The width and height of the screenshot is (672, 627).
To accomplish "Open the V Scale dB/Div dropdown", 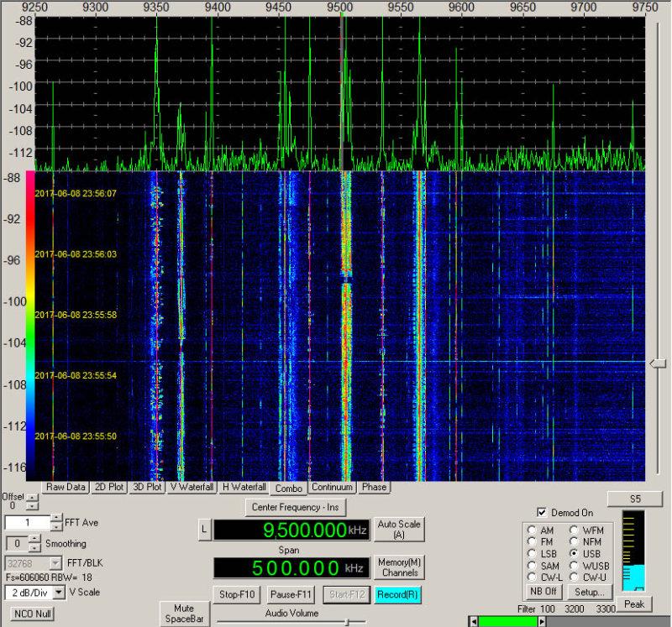I will click(59, 593).
